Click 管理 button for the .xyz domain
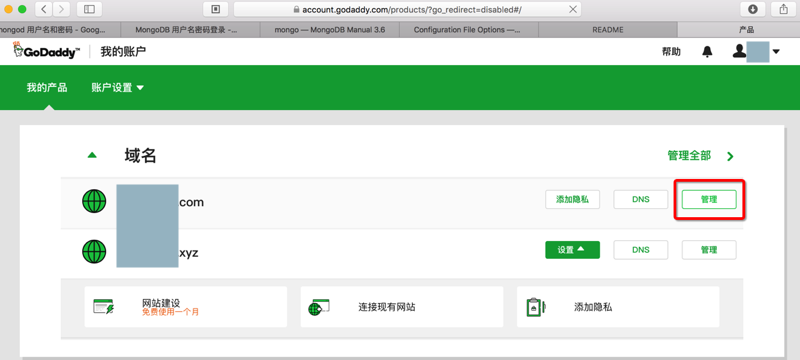The height and width of the screenshot is (360, 800). coord(709,250)
